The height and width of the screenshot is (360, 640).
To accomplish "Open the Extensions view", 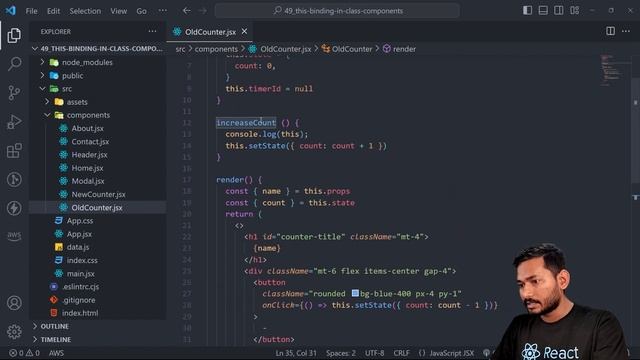I will [14, 151].
